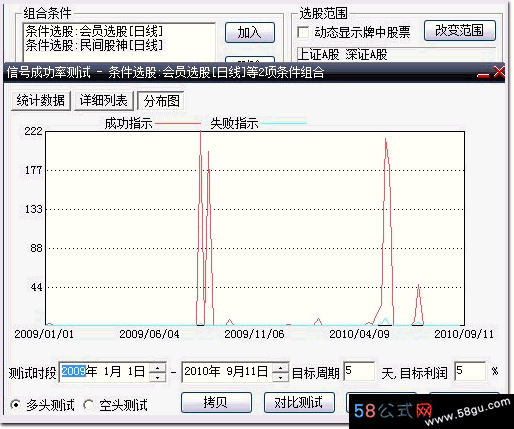Open the 详细列表 tab
The height and width of the screenshot is (429, 514).
click(104, 100)
